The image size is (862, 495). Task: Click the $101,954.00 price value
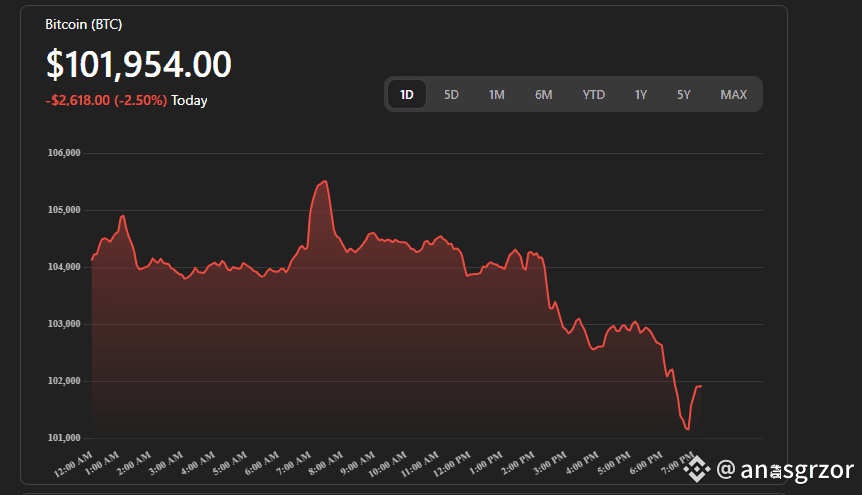139,64
